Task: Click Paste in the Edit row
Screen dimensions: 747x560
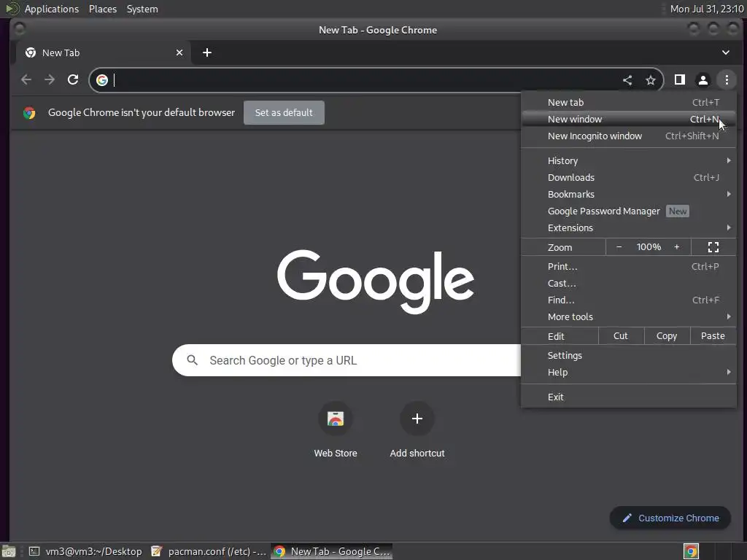Action: pyautogui.click(x=713, y=335)
